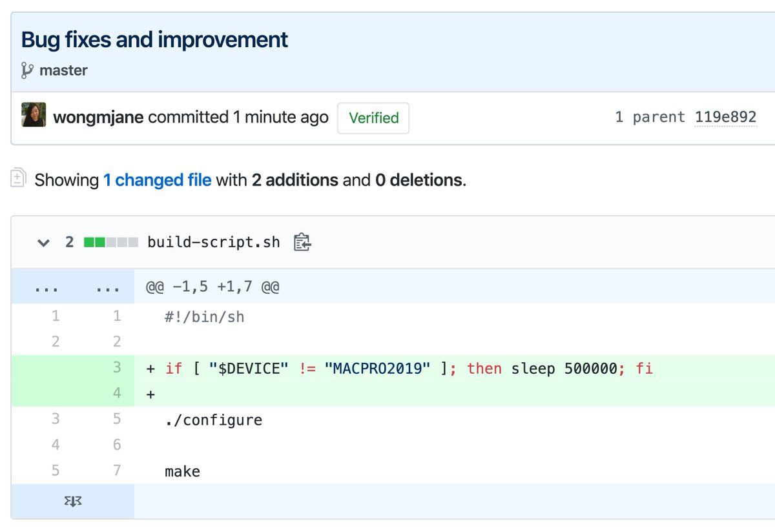Click the @@ -1,5 +1,7 @@ hunk header
775x532 pixels.
[212, 287]
